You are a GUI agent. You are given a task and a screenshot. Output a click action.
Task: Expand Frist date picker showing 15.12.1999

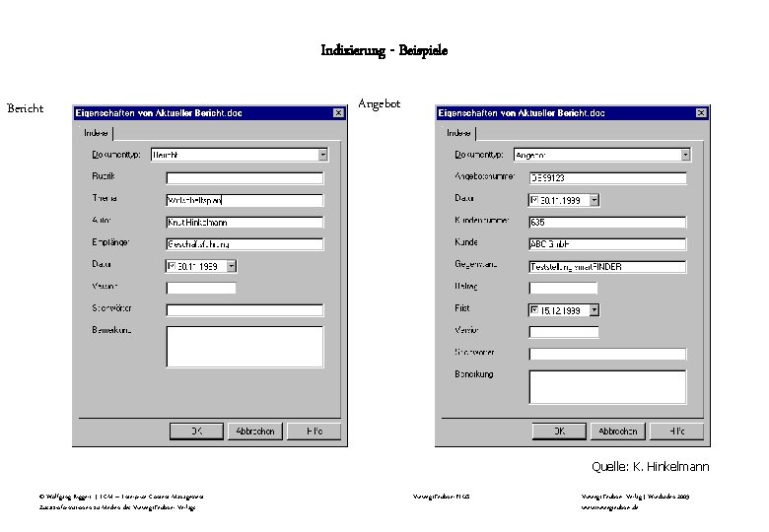pos(594,310)
